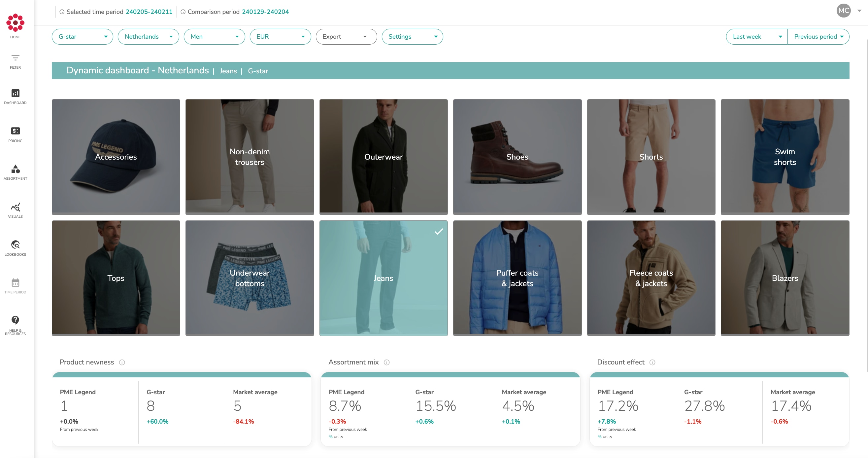Open Help & Resources
The height and width of the screenshot is (458, 868).
(x=15, y=324)
